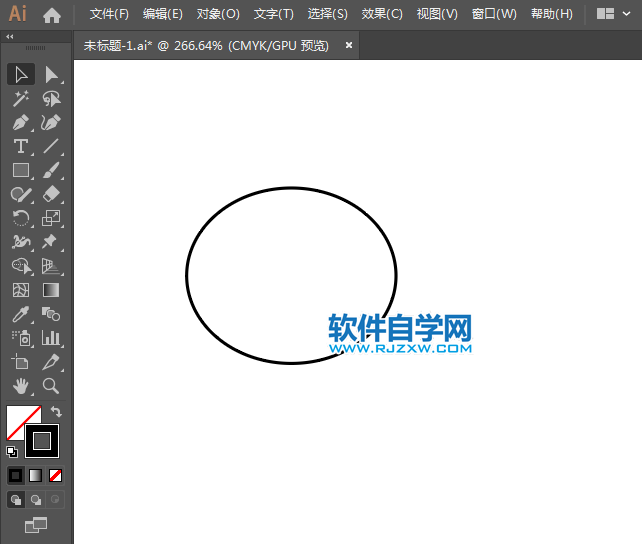Pick the Pen tool in toolbar
The height and width of the screenshot is (544, 642).
[20, 123]
